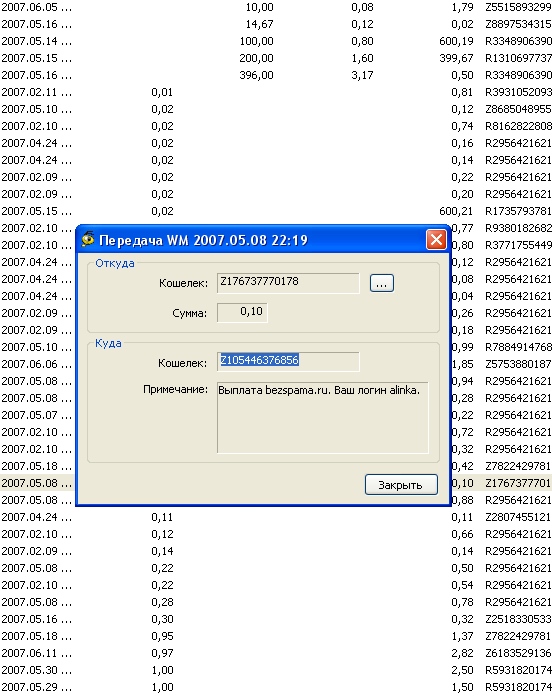The height and width of the screenshot is (697, 552).
Task: Click destination wallet field Z105446376856
Action: coord(288,361)
